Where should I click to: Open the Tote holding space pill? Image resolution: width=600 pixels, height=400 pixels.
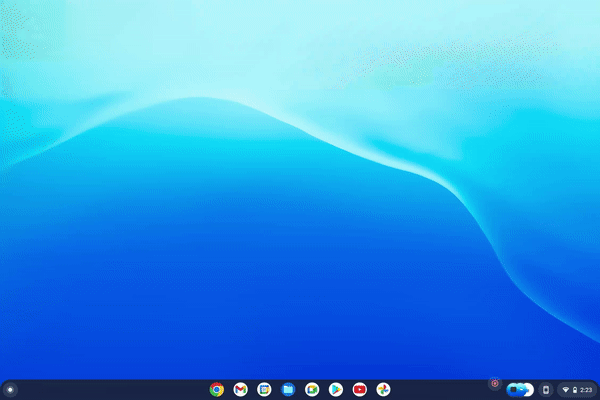(x=520, y=389)
